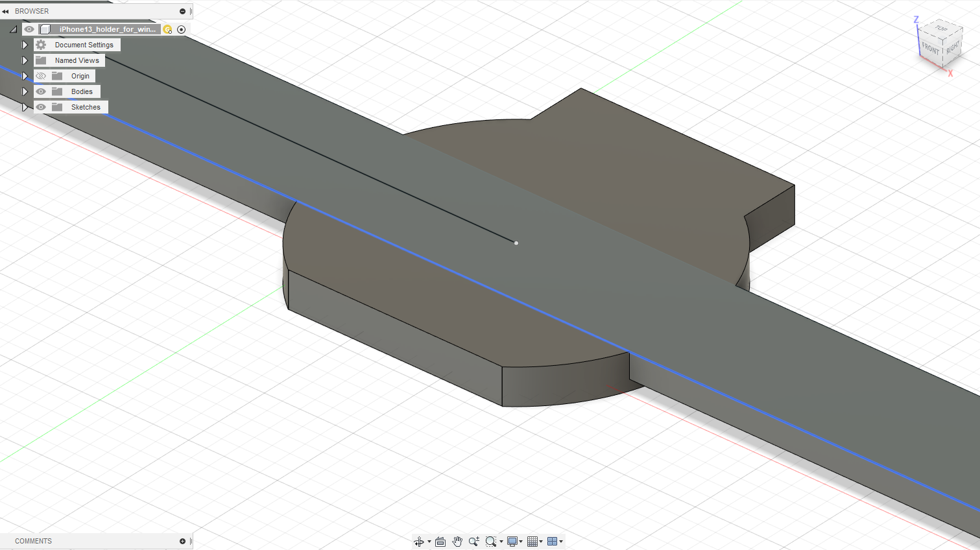The height and width of the screenshot is (550, 980).
Task: Click the Viewports layout icon
Action: click(553, 542)
